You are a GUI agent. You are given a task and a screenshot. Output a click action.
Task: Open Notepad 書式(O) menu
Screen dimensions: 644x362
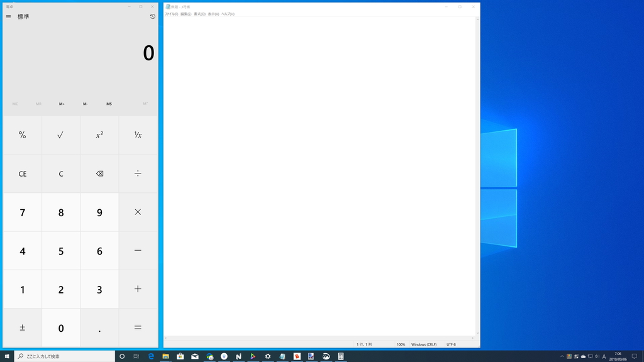pos(199,14)
